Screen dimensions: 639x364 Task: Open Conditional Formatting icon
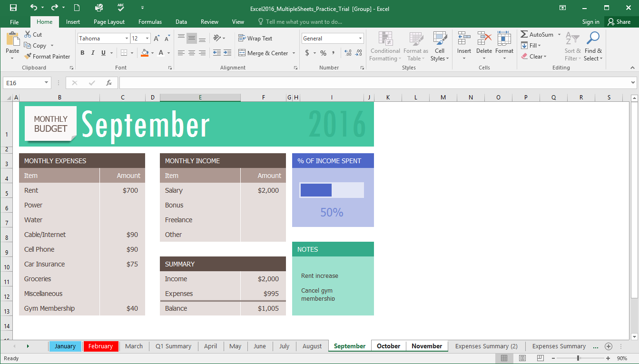point(385,39)
